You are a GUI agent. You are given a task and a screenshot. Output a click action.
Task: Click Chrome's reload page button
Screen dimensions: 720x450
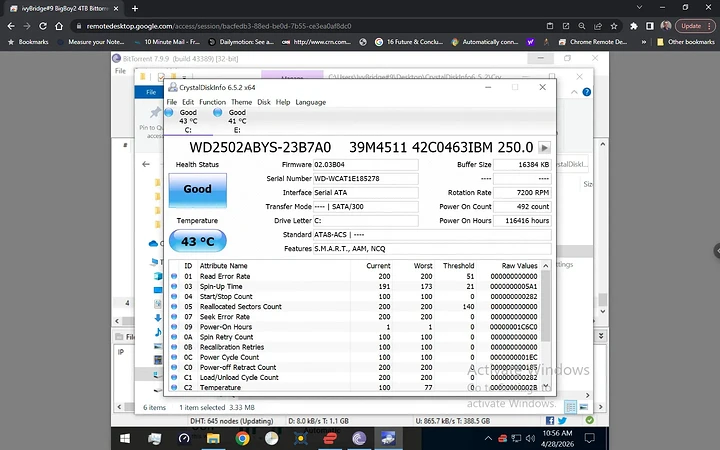click(x=43, y=26)
